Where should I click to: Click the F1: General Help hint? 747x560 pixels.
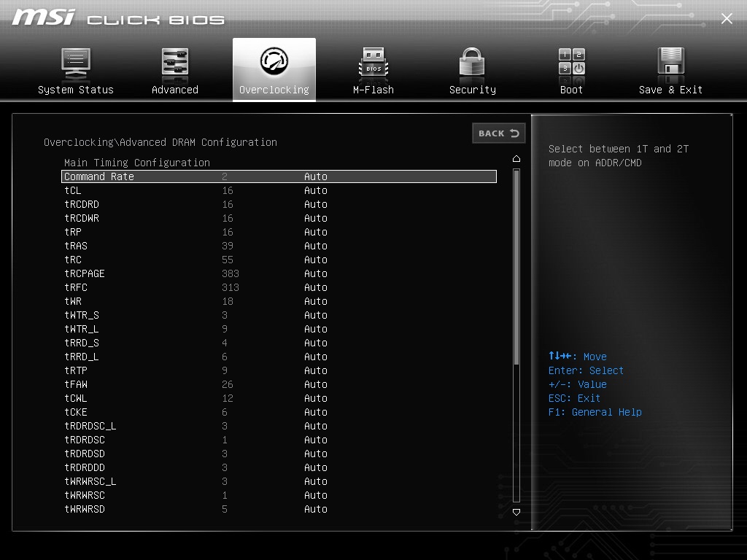(x=595, y=412)
